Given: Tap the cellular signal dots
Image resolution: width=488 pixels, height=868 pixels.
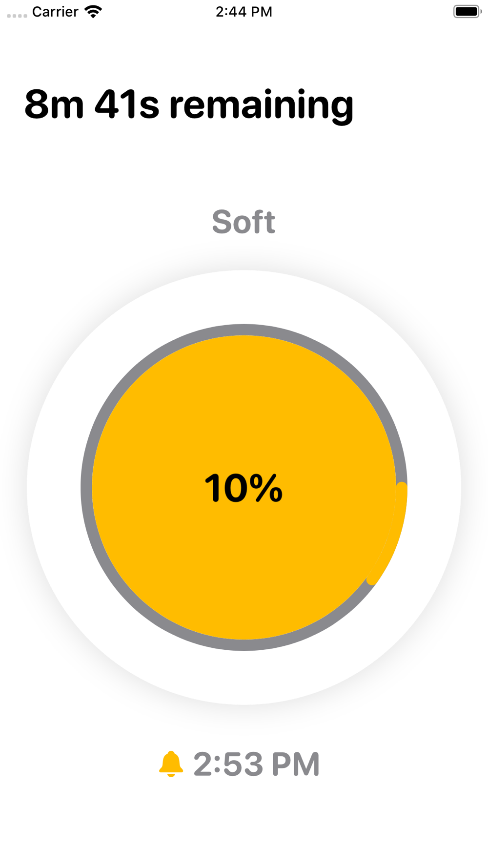Looking at the screenshot, I should 17,16.
